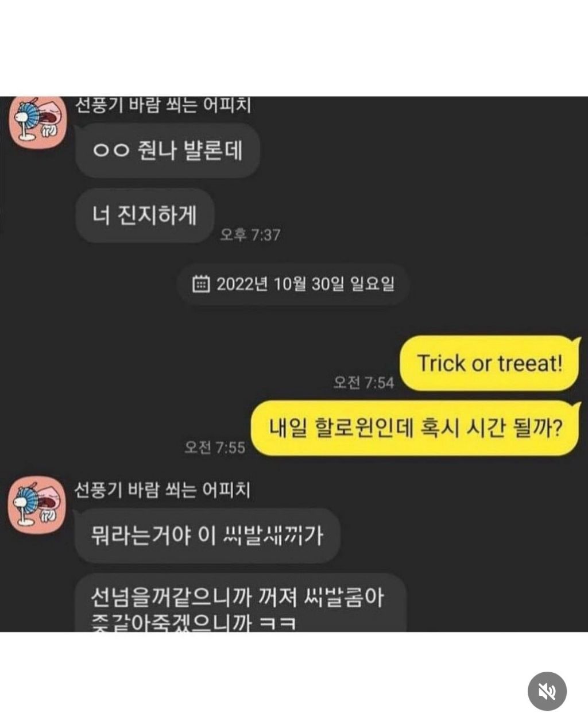Select the gray bubble starting with 선넘을꺼같으니까
Screen dimensions: 588x728
[241, 603]
